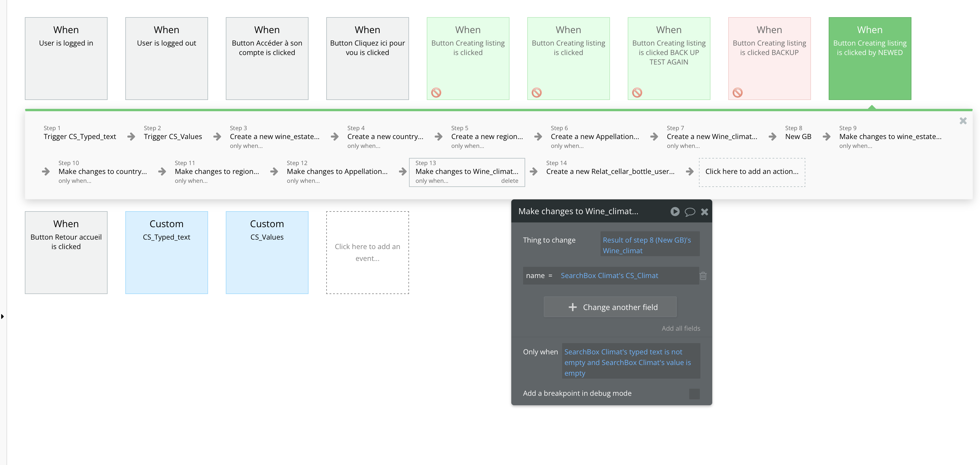Select Step 8 New GB action
This screenshot has height=465, width=980.
(x=798, y=136)
